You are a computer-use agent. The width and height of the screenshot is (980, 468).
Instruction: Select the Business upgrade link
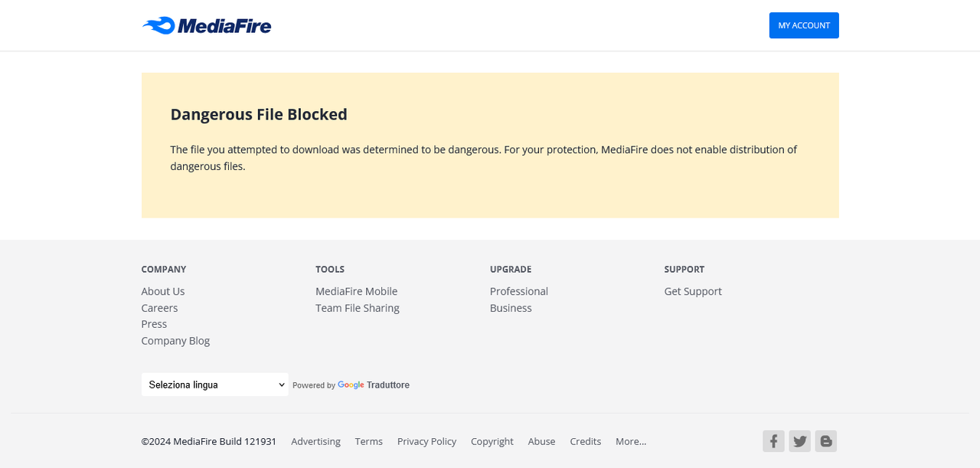tap(511, 308)
